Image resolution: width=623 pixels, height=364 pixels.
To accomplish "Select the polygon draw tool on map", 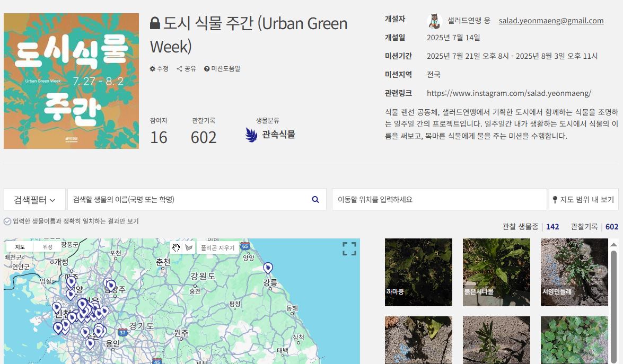I will point(189,247).
